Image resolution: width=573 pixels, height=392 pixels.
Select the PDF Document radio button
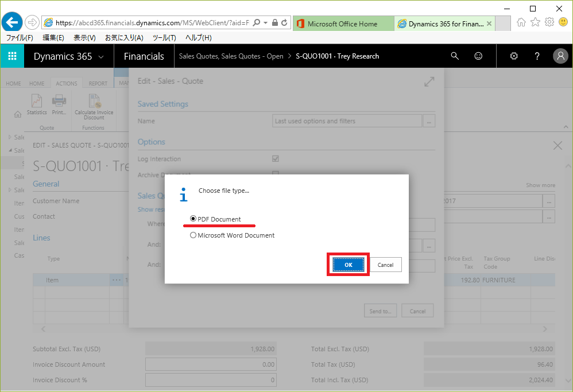coord(193,219)
